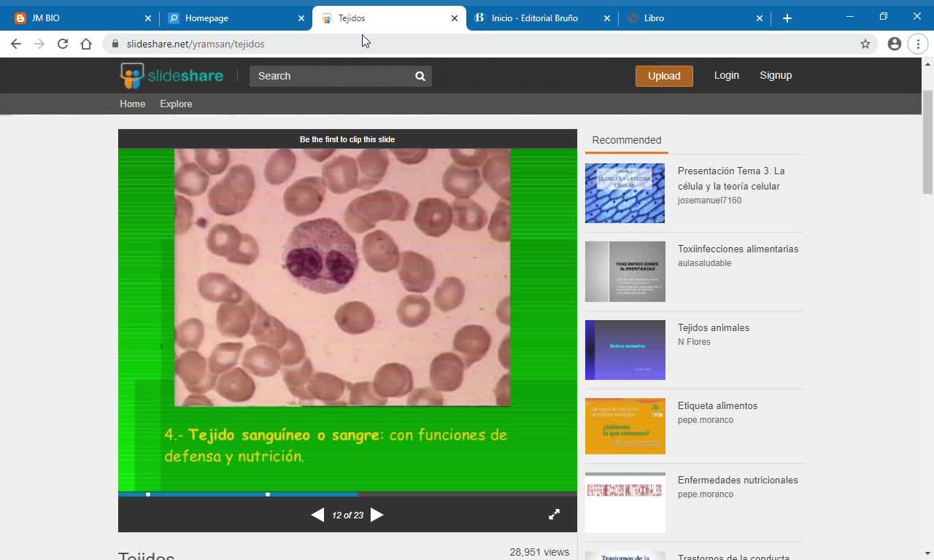Click thumbnail for Etiqueta alimentos
The image size is (934, 560).
[x=625, y=427]
